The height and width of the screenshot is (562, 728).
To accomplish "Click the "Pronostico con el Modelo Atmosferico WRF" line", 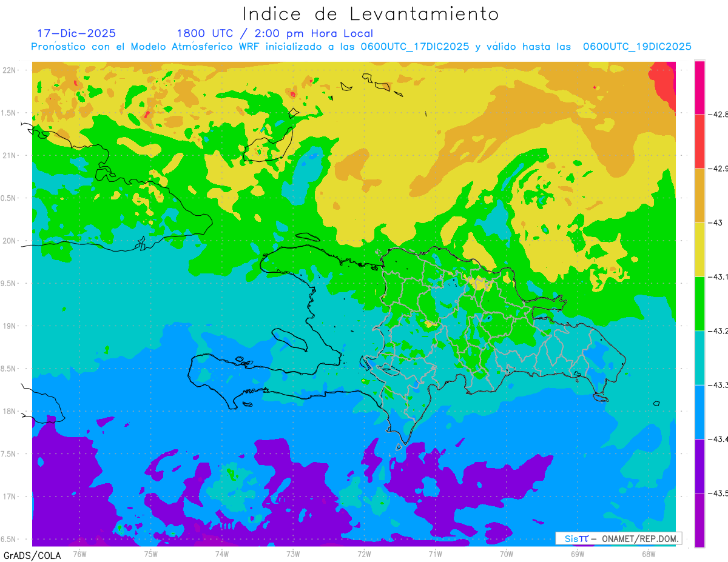I will (361, 47).
